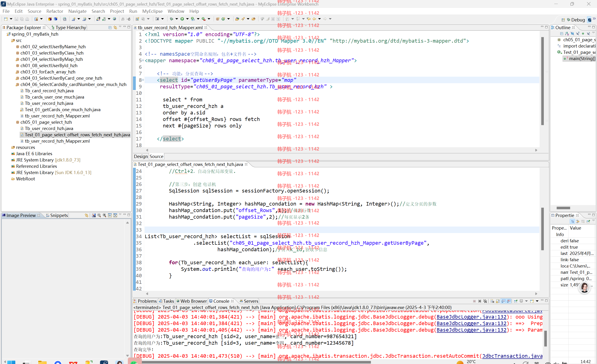The image size is (597, 364).
Task: Click Remove Launch X icon in Console
Action: [480, 301]
